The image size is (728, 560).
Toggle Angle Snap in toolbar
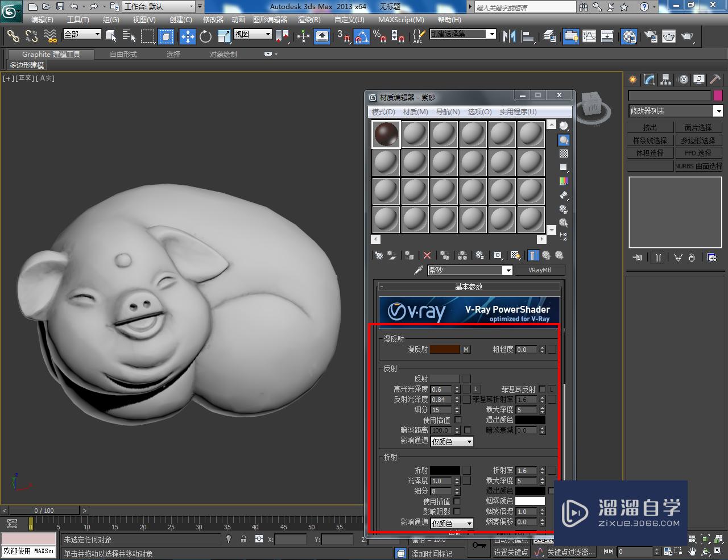[x=362, y=36]
